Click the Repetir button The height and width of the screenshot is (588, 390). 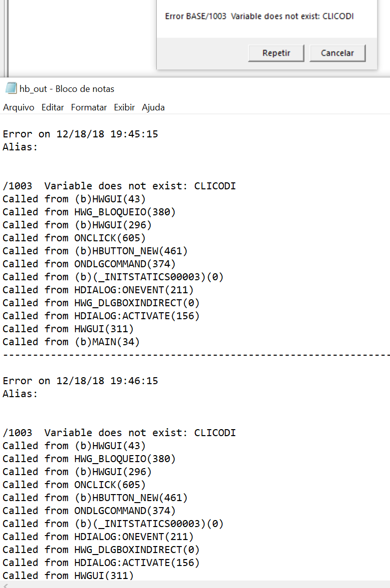point(276,53)
